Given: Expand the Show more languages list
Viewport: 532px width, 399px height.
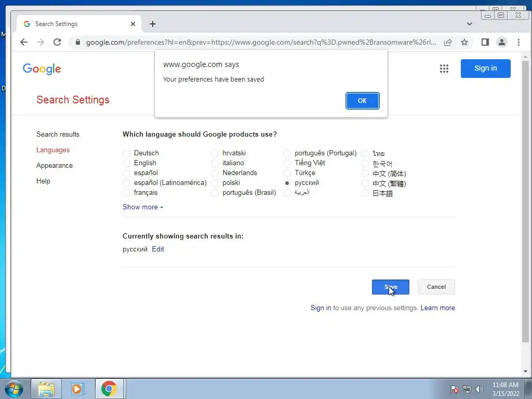Looking at the screenshot, I should pos(143,207).
